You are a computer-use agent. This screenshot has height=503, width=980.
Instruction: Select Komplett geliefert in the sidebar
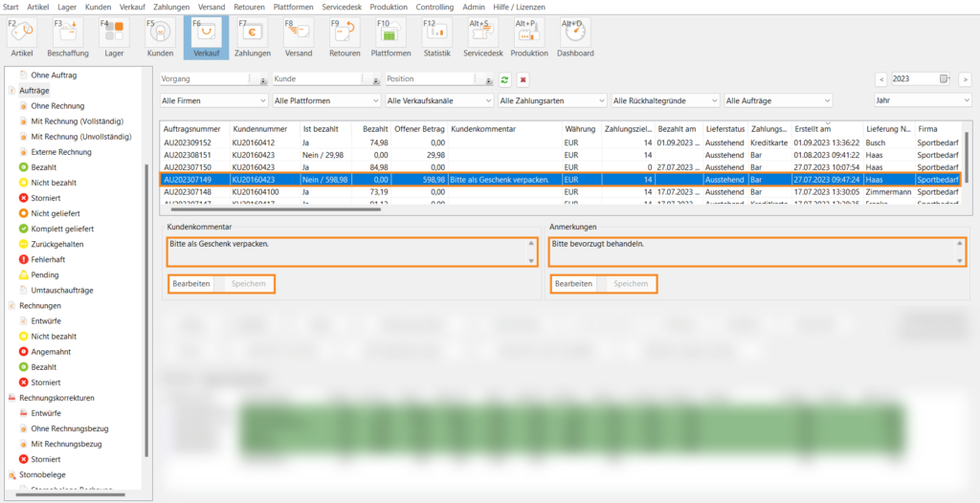62,229
